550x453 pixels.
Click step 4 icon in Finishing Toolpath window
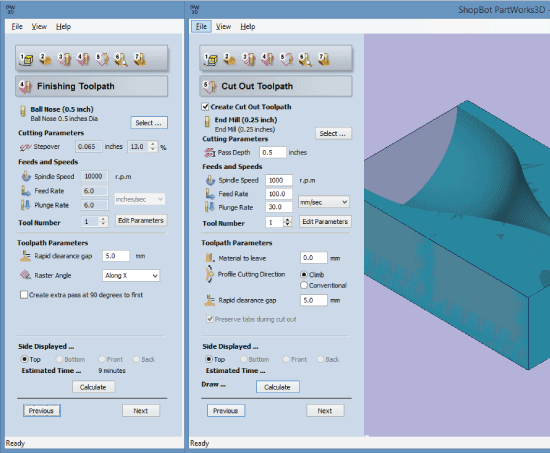(84, 59)
